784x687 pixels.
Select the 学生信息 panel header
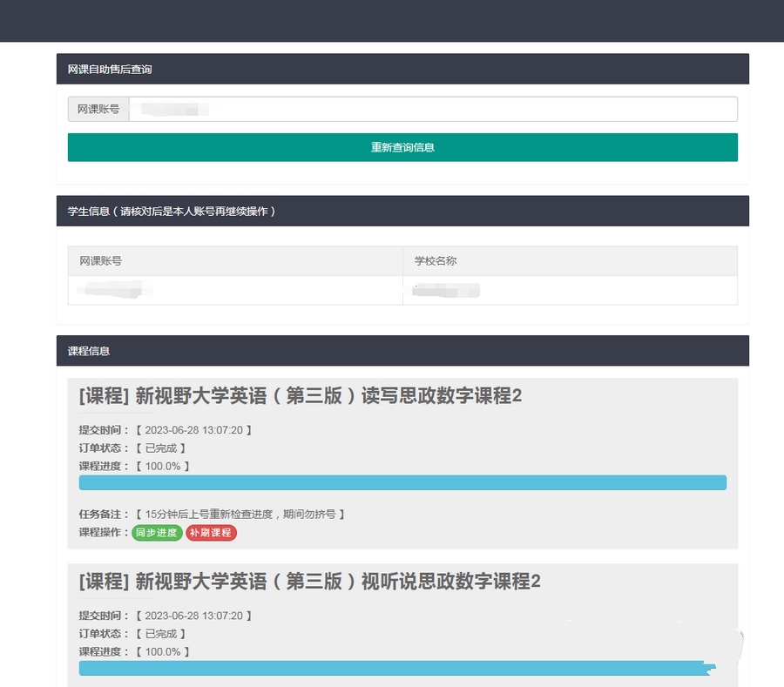coord(402,211)
